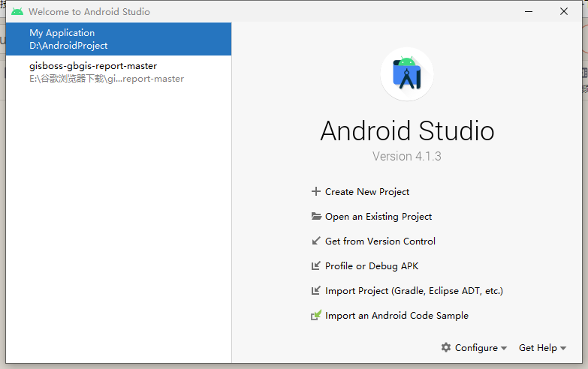Open recent project My Application
The width and height of the screenshot is (588, 369).
(119, 39)
